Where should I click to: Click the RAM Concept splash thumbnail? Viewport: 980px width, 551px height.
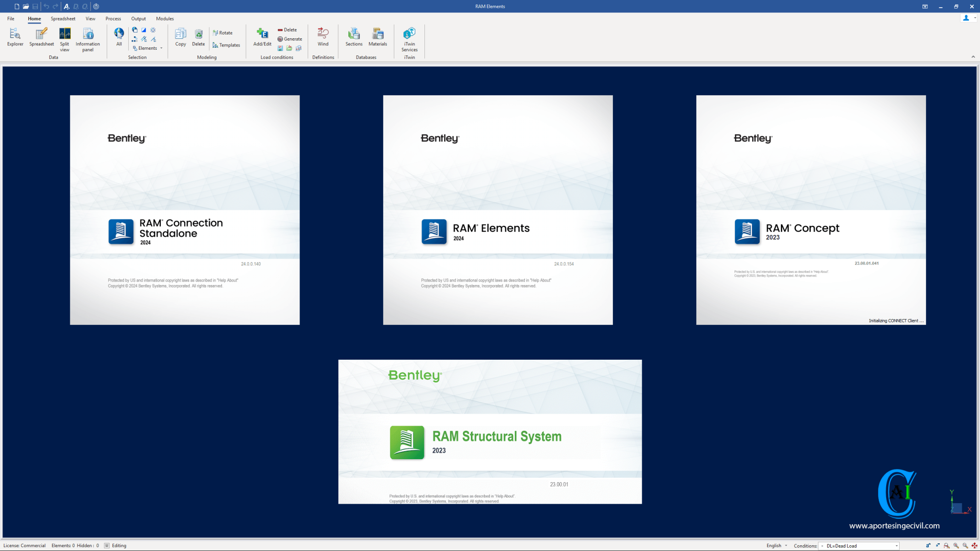coord(811,210)
